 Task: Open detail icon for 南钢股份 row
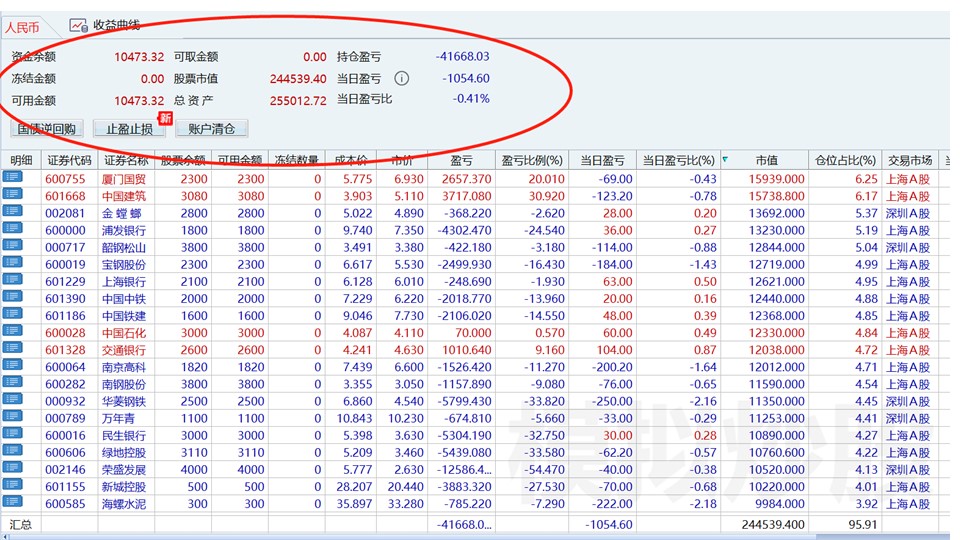[12, 383]
